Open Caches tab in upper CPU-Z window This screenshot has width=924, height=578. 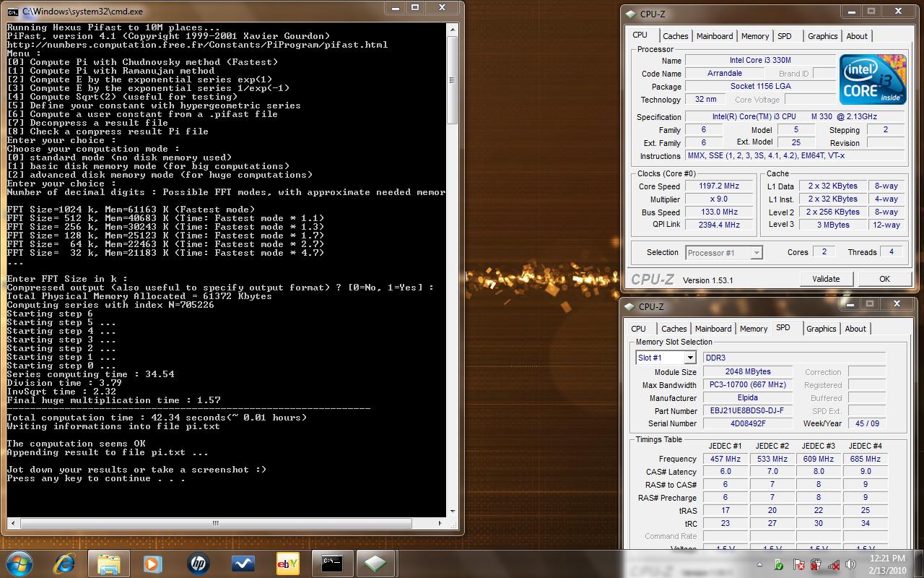coord(676,36)
